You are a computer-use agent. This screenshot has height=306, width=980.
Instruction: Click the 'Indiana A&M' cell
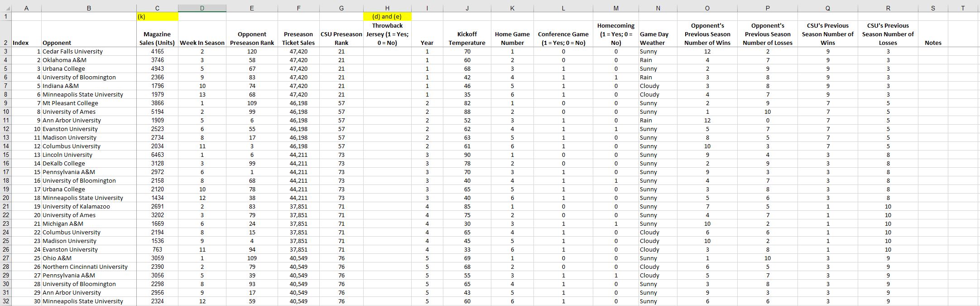click(89, 86)
